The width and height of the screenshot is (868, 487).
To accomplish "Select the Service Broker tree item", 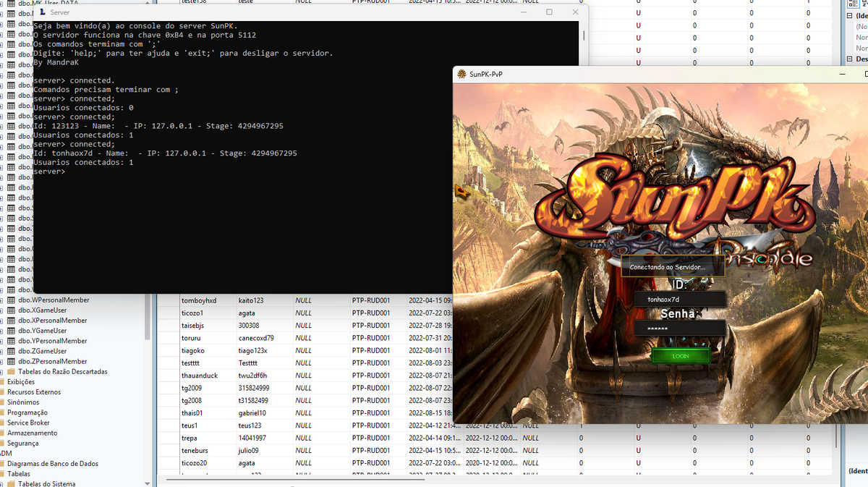I will click(x=28, y=423).
